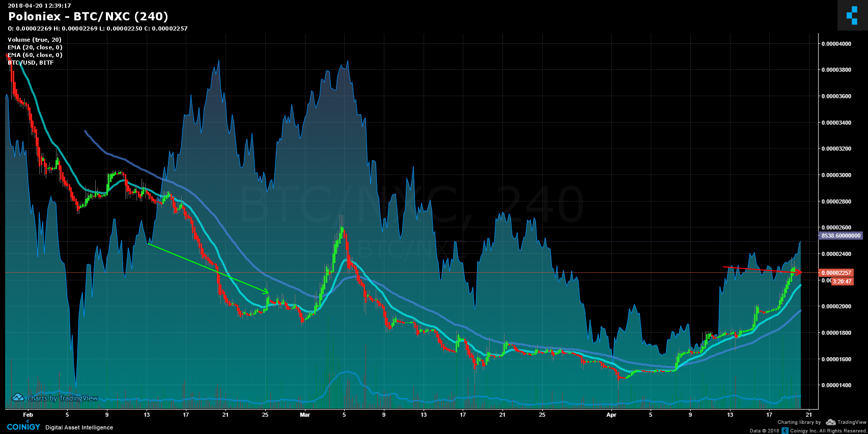Select the 'BTC/USD, BITF' overlay legend entry
This screenshot has width=868, height=434.
[x=31, y=63]
